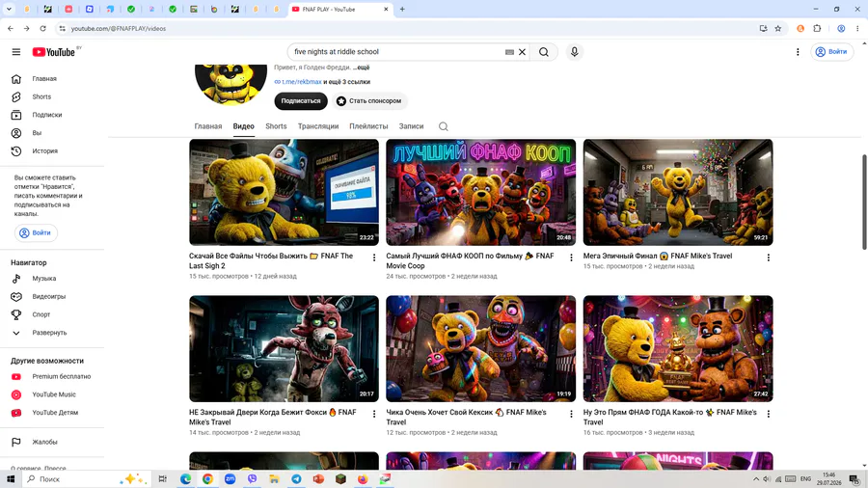
Task: Start voice search with microphone icon
Action: [574, 52]
